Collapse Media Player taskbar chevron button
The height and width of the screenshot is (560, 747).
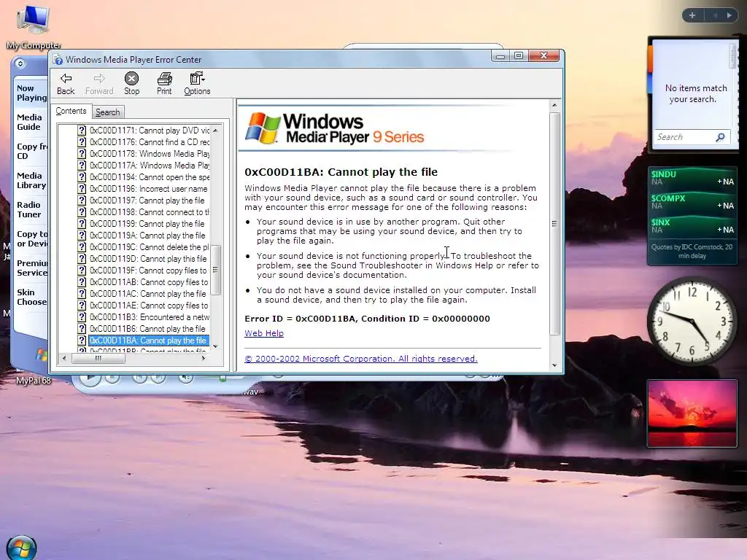20,63
